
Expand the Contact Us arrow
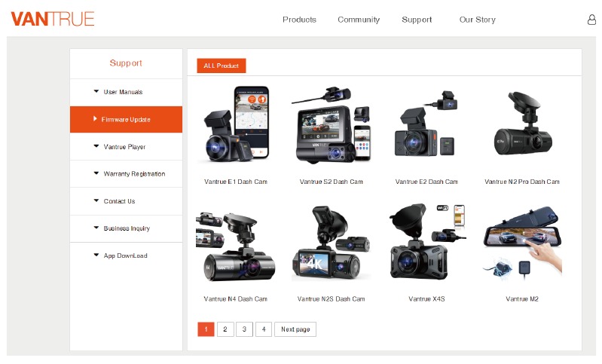pos(96,200)
